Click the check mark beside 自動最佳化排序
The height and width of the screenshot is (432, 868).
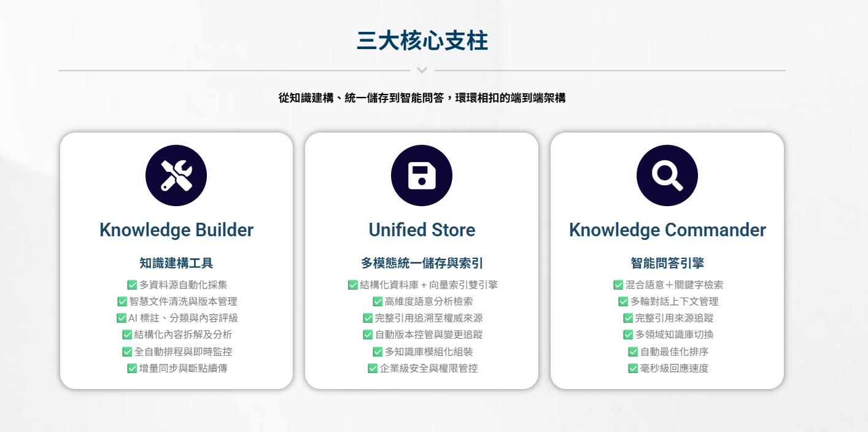(633, 352)
